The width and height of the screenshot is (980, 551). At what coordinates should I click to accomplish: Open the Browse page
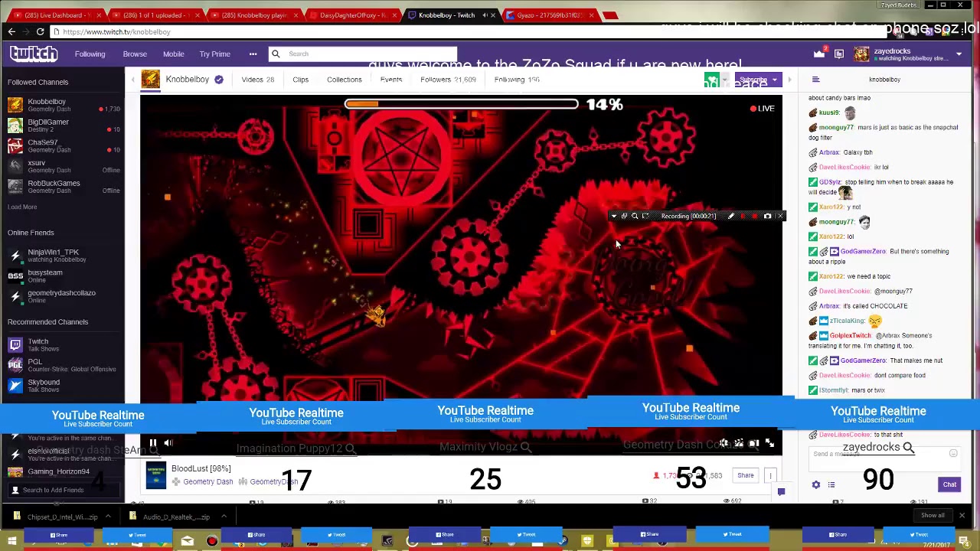pos(135,54)
